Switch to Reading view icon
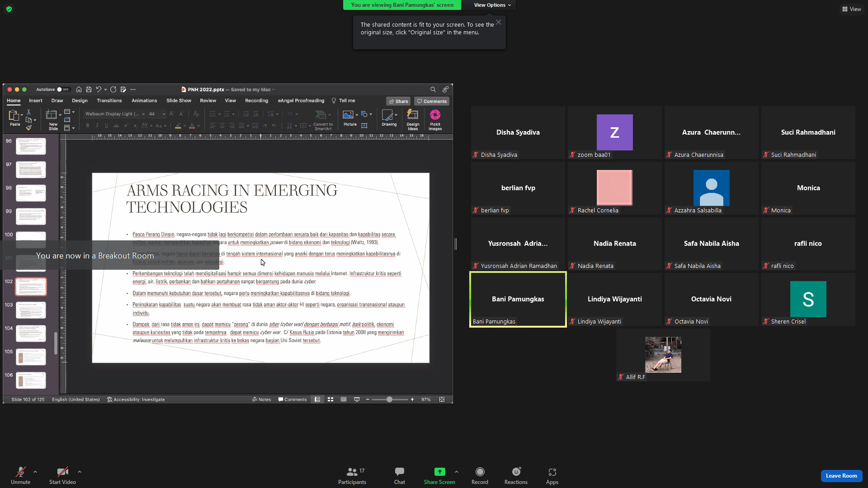 (344, 399)
